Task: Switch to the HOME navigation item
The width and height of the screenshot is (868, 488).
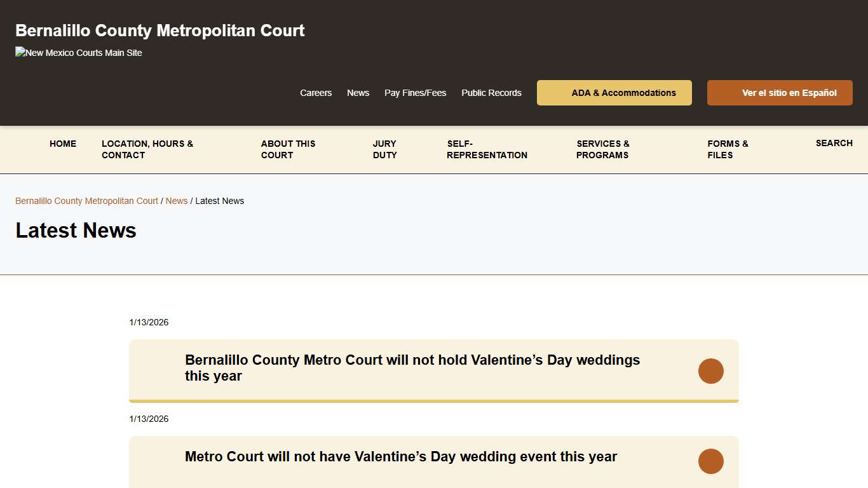Action: 63,144
